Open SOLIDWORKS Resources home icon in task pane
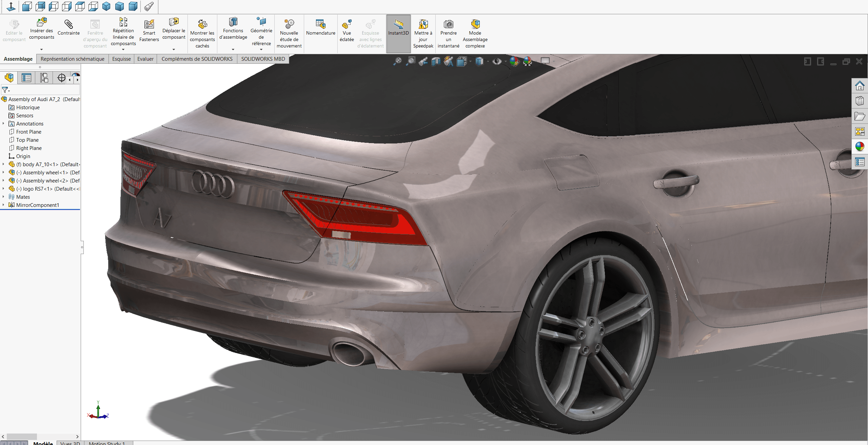Image resolution: width=868 pixels, height=445 pixels. point(860,85)
